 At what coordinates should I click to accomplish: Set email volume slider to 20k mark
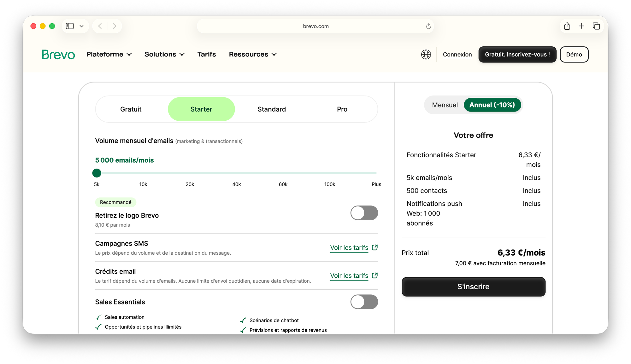coord(190,173)
